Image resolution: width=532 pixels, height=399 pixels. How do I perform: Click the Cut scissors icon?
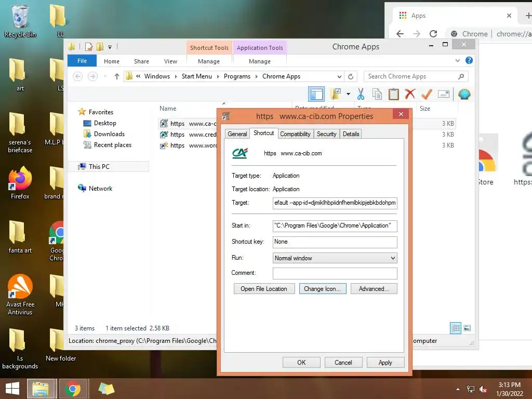(361, 94)
